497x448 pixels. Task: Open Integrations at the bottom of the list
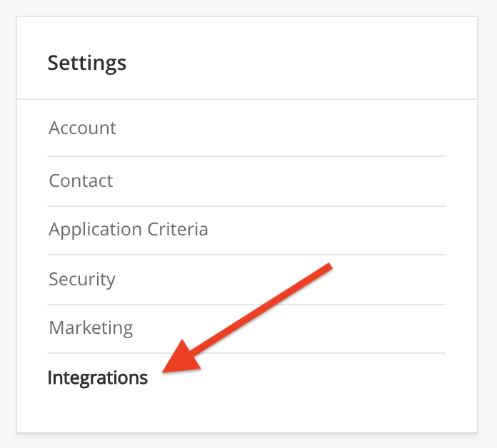tap(97, 377)
